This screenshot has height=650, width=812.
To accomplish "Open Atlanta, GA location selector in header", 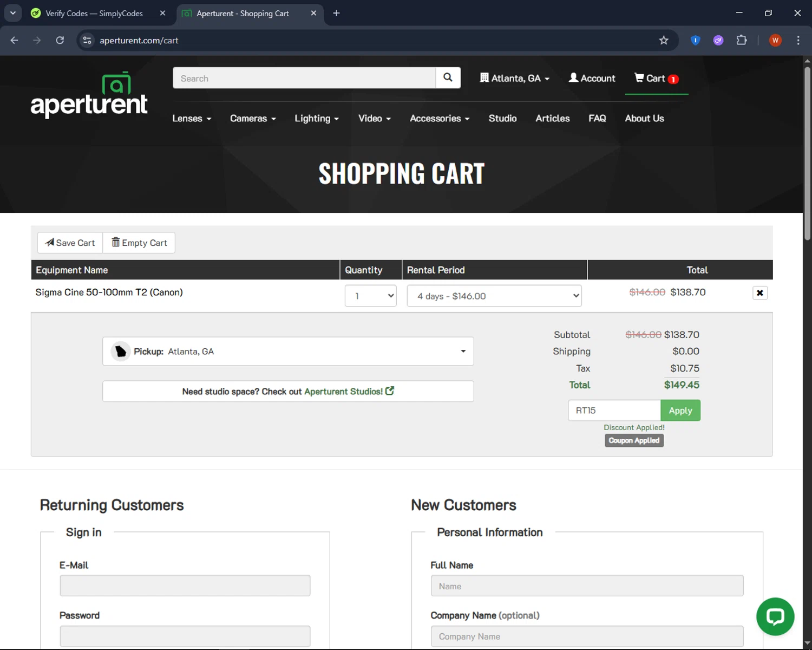I will point(514,78).
